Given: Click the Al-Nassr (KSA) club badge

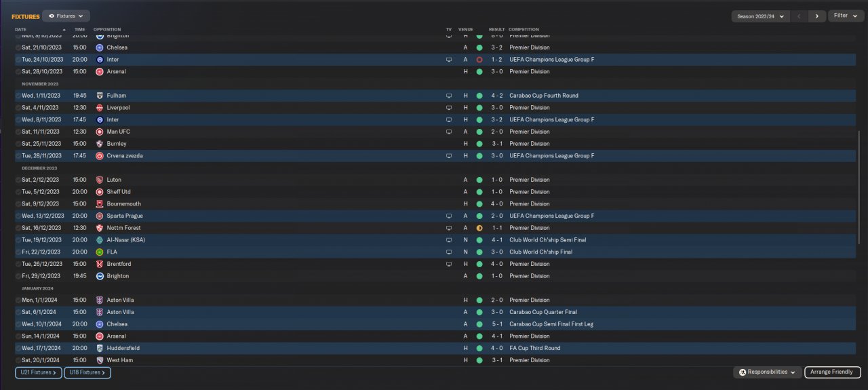Looking at the screenshot, I should click(100, 240).
